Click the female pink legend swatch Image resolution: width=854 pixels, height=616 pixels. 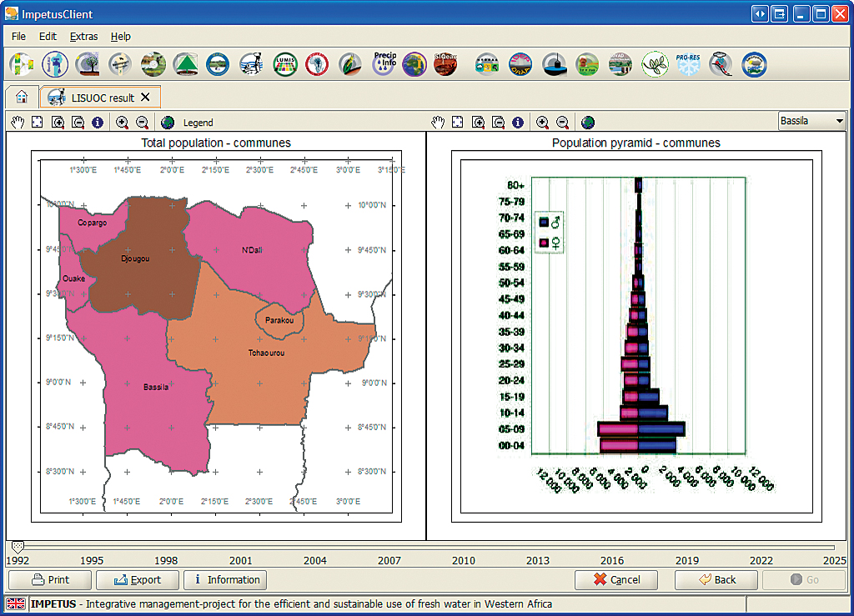coord(544,243)
